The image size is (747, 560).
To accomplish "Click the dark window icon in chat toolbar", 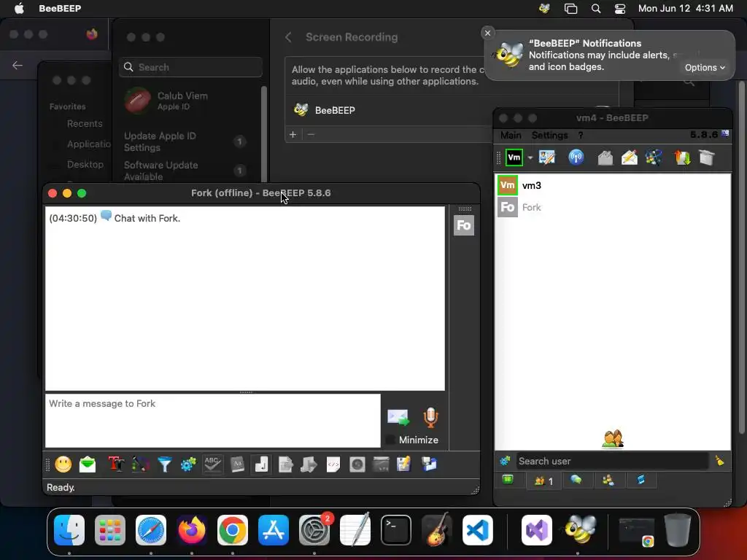I will click(381, 464).
